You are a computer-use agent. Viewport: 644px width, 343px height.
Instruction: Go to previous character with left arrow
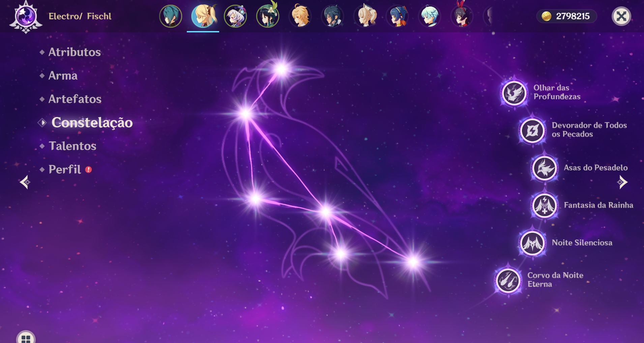click(25, 182)
